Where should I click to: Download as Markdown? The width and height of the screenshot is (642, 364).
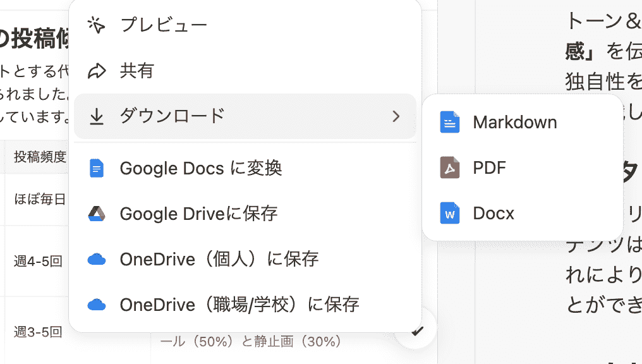click(x=523, y=122)
